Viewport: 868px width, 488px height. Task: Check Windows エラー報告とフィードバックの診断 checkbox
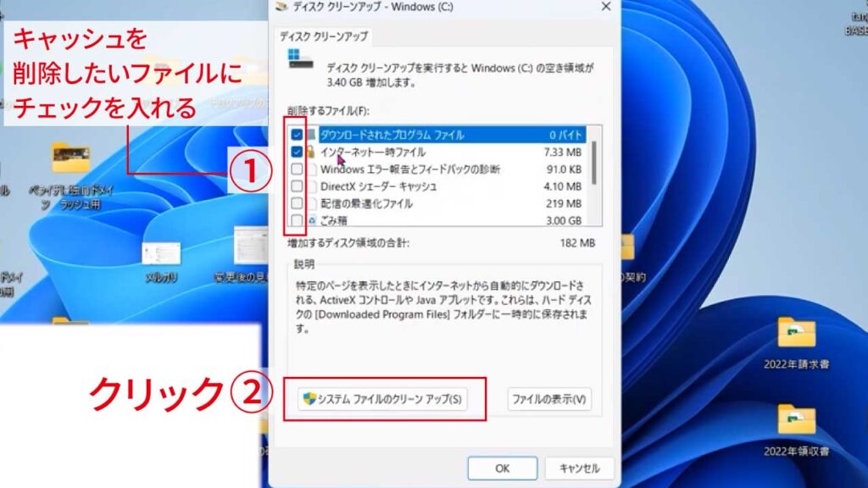click(297, 169)
